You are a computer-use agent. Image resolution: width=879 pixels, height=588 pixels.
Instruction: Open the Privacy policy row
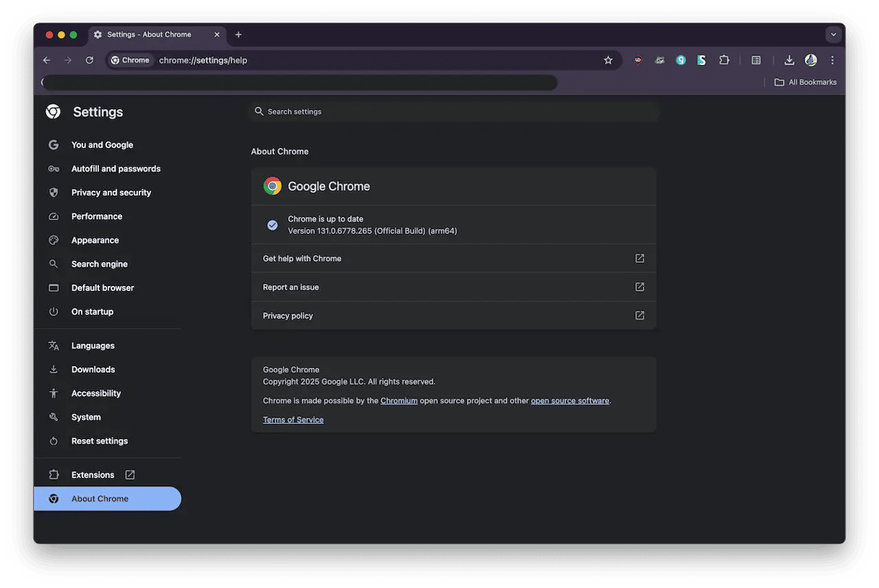[453, 316]
